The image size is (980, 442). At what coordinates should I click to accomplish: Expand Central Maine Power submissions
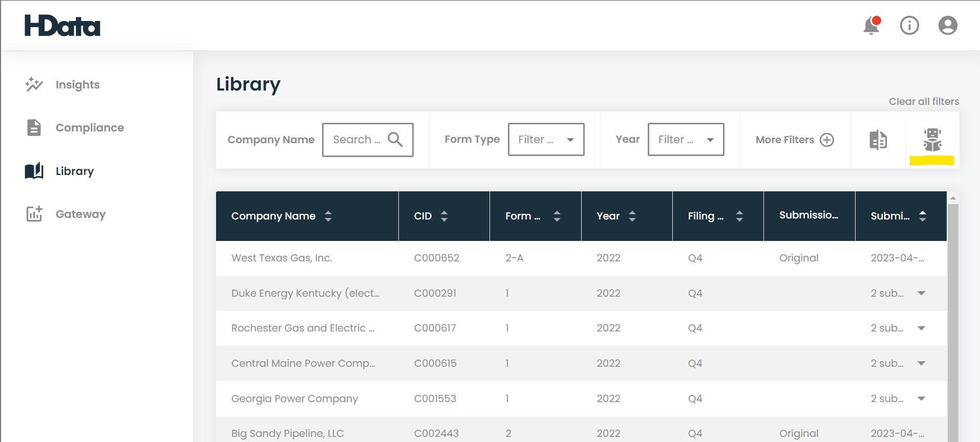921,363
